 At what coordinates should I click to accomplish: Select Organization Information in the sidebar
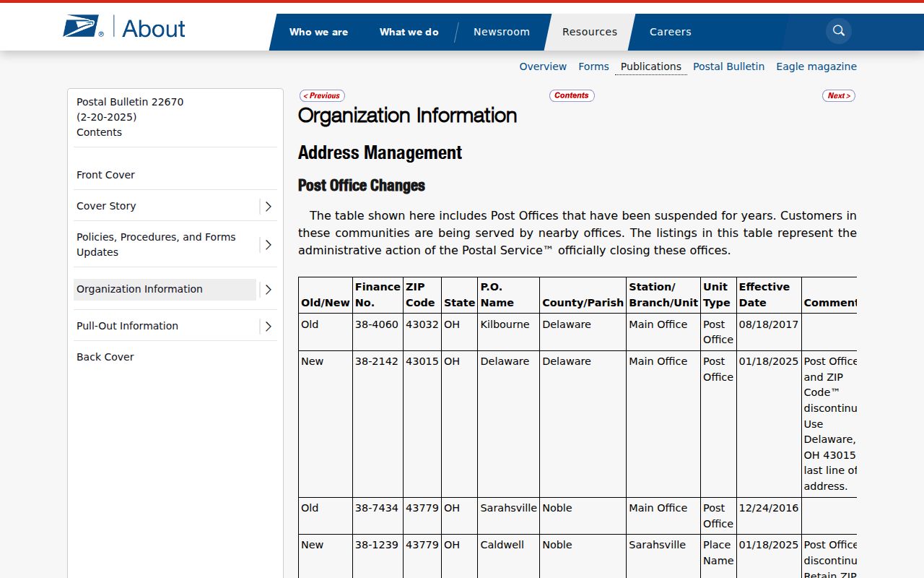165,289
